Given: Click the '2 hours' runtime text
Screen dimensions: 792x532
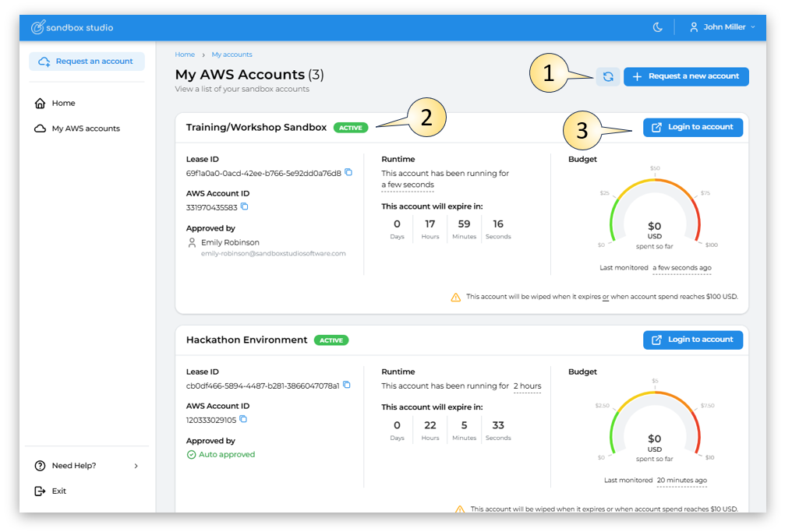Looking at the screenshot, I should tap(527, 386).
